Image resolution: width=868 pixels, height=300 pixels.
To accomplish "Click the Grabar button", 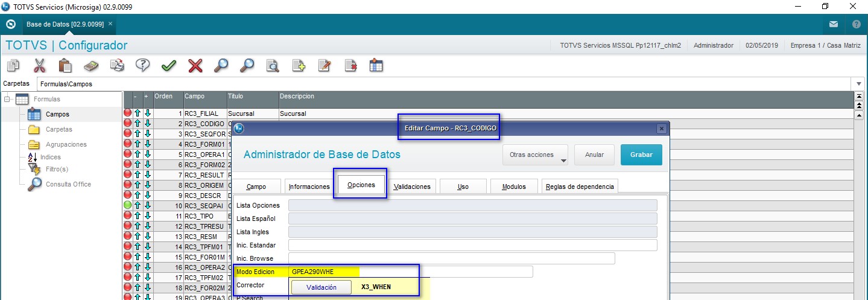I will click(641, 155).
